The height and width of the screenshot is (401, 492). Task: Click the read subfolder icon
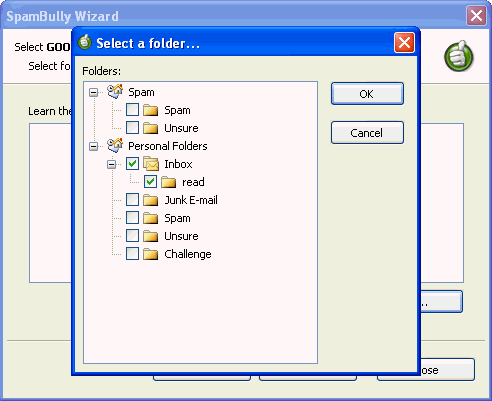[x=169, y=182]
